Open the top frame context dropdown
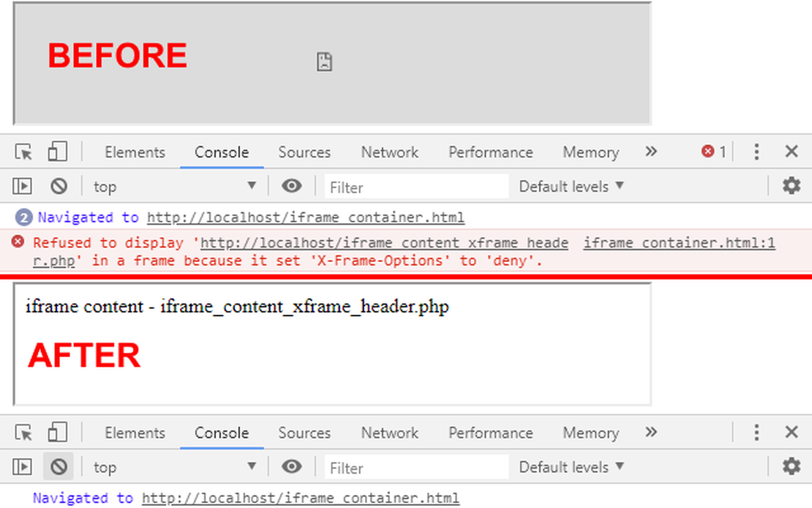Viewport: 812px width, 508px height. (176, 186)
